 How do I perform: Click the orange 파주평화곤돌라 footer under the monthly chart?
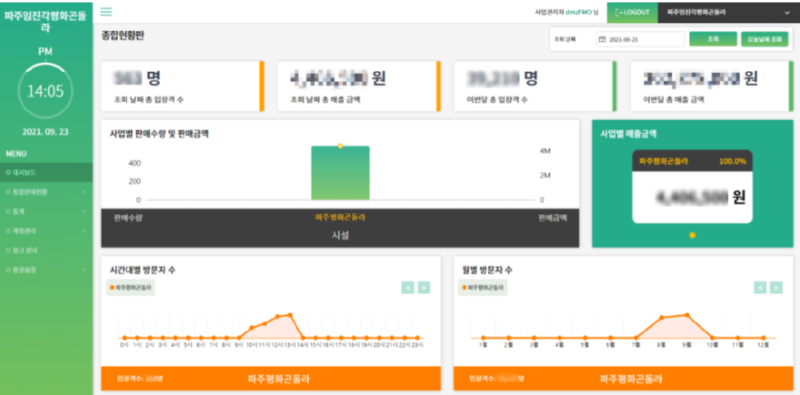(623, 379)
